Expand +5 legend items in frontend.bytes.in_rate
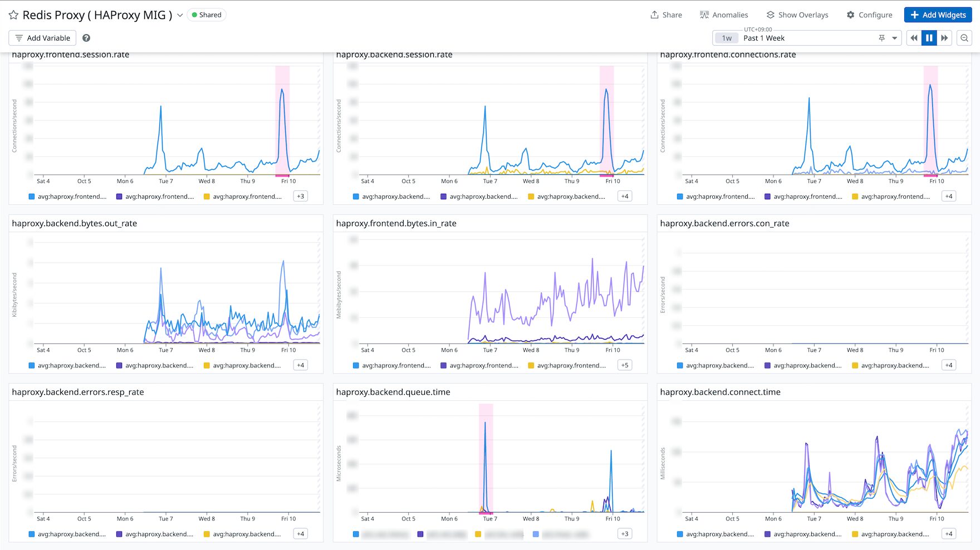Viewport: 980px width, 550px height. point(625,365)
